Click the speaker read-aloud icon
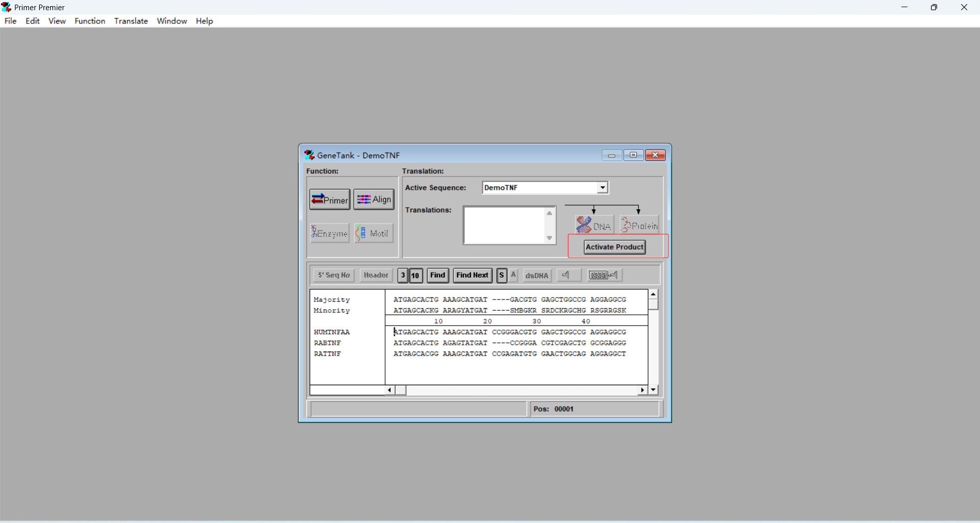Screen dimensions: 980x523 pyautogui.click(x=569, y=275)
